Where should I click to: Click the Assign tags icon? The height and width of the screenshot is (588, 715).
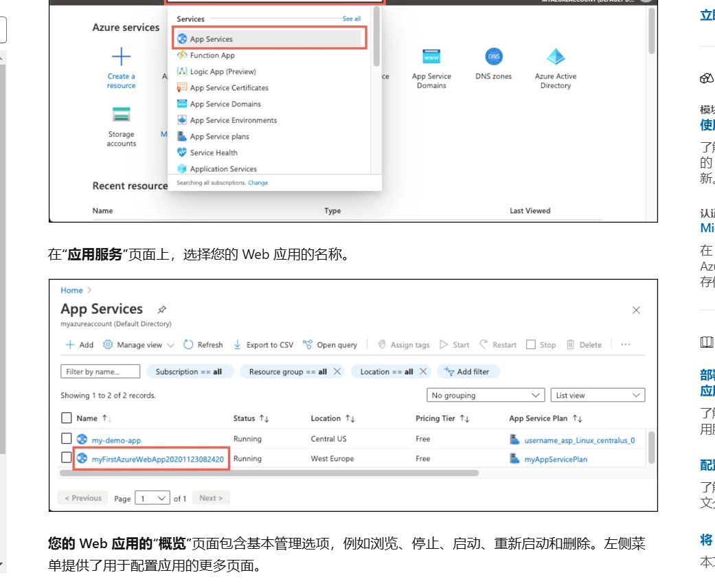[382, 344]
